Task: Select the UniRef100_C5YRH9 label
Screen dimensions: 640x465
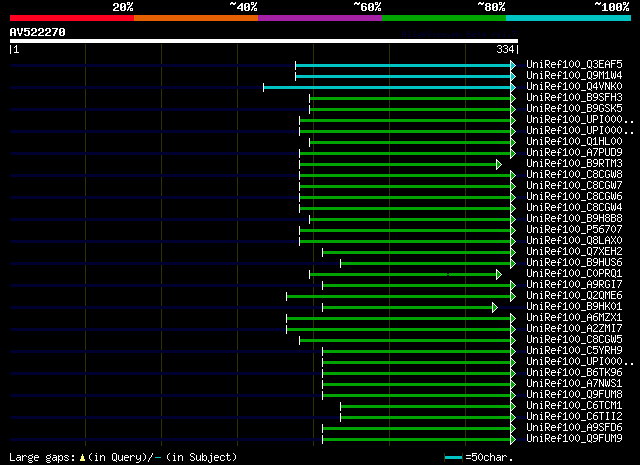Action: point(574,351)
